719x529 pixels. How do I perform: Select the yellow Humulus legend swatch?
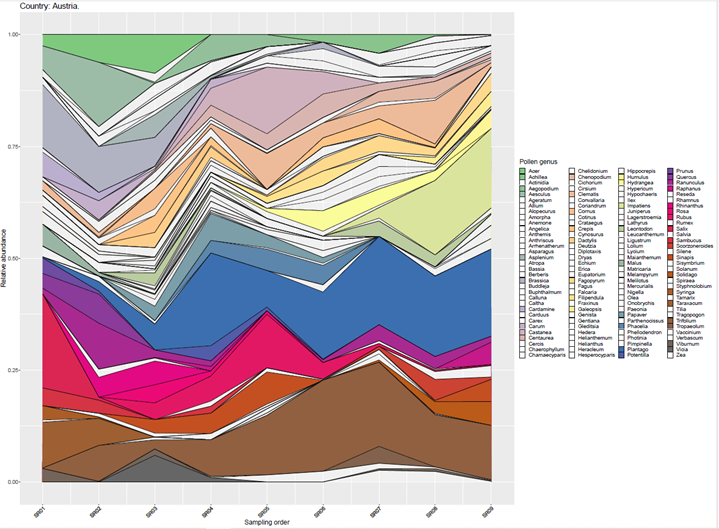[x=620, y=179]
